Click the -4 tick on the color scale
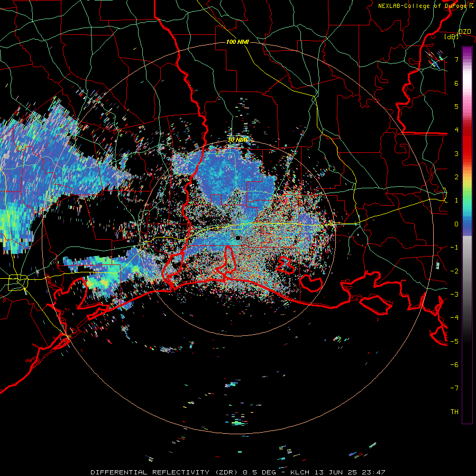The image size is (476, 476). click(x=454, y=317)
